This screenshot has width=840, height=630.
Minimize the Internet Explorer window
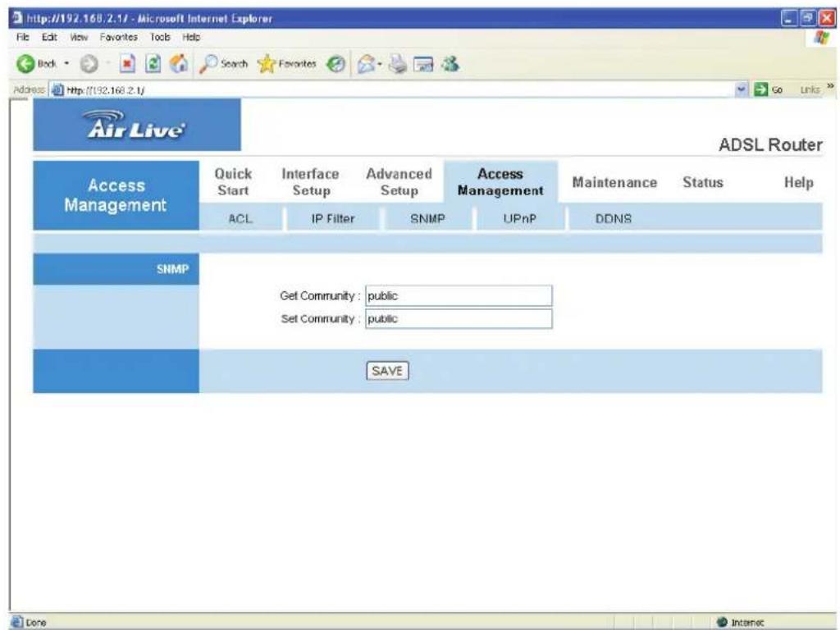[x=789, y=19]
